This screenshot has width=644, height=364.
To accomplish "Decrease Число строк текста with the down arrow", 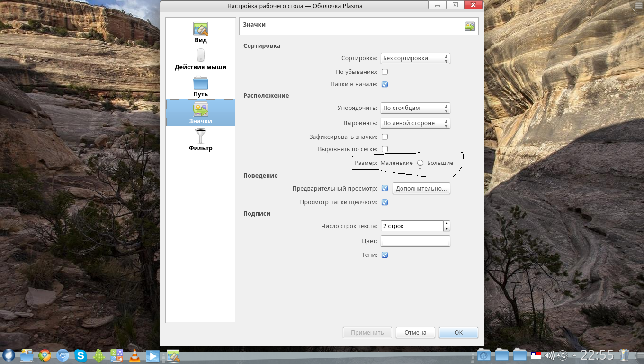I will 447,229.
